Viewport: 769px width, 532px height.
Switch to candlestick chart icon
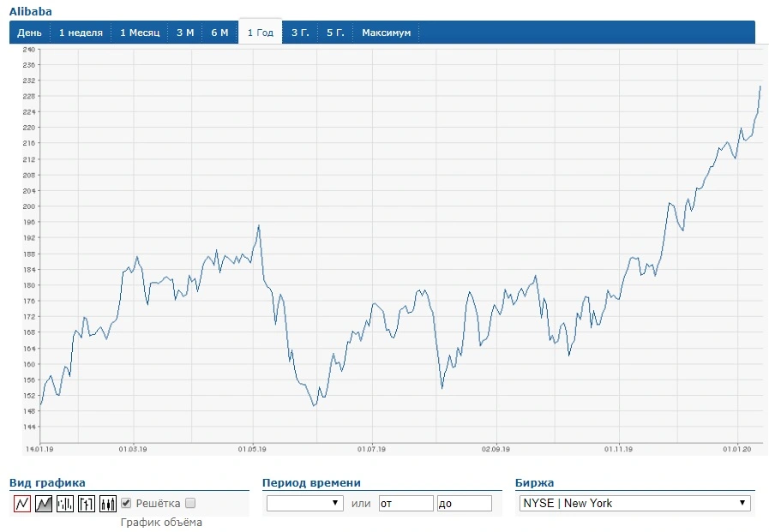click(108, 503)
